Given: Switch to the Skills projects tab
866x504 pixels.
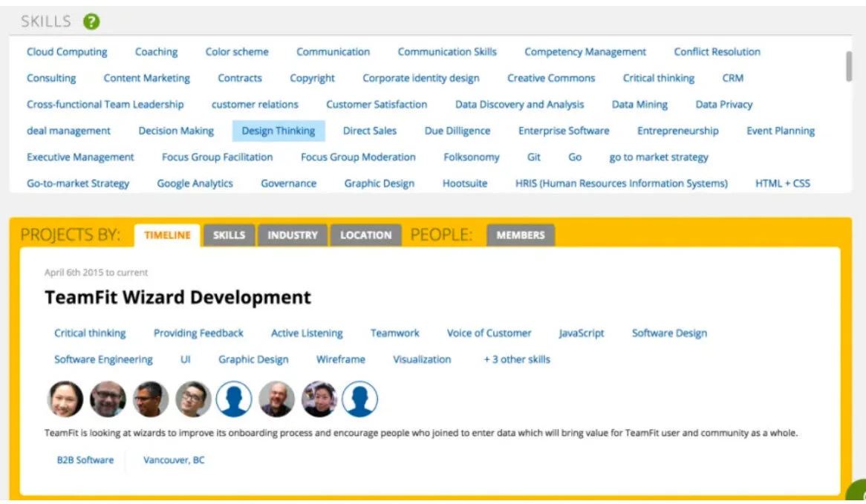Looking at the screenshot, I should (x=229, y=235).
